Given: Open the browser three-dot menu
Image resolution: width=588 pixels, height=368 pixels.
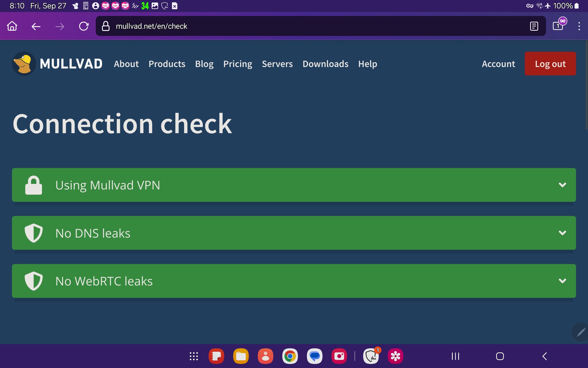Looking at the screenshot, I should (x=579, y=26).
